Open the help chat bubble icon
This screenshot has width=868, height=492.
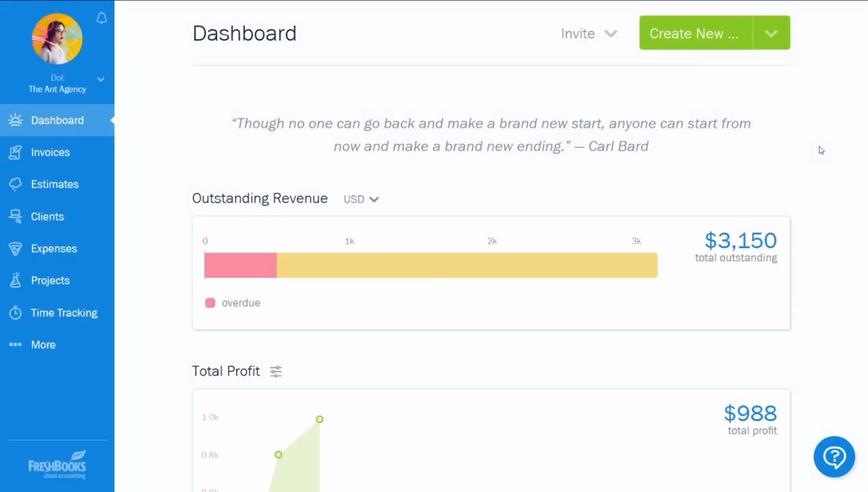coord(834,457)
